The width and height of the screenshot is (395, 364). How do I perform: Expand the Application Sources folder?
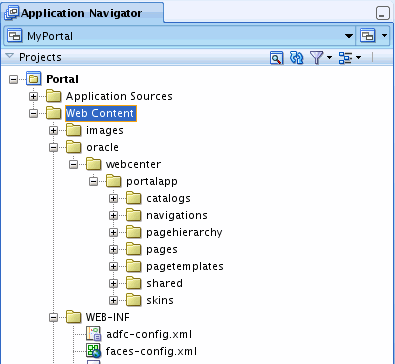tap(33, 96)
